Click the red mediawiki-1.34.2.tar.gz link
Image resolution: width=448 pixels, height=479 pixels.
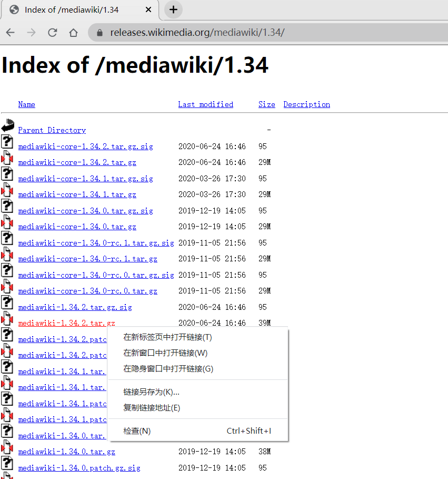[66, 323]
